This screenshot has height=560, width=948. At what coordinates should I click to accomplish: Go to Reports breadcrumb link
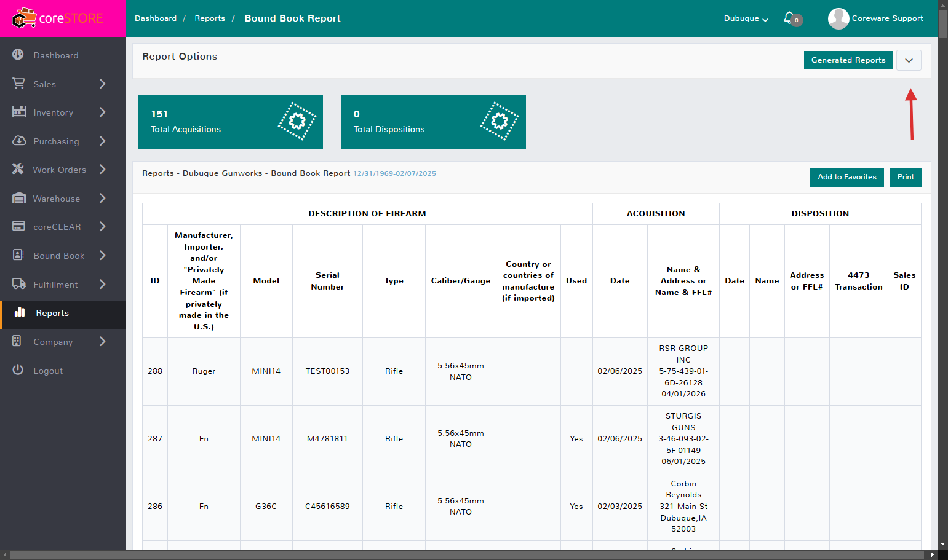pyautogui.click(x=210, y=18)
